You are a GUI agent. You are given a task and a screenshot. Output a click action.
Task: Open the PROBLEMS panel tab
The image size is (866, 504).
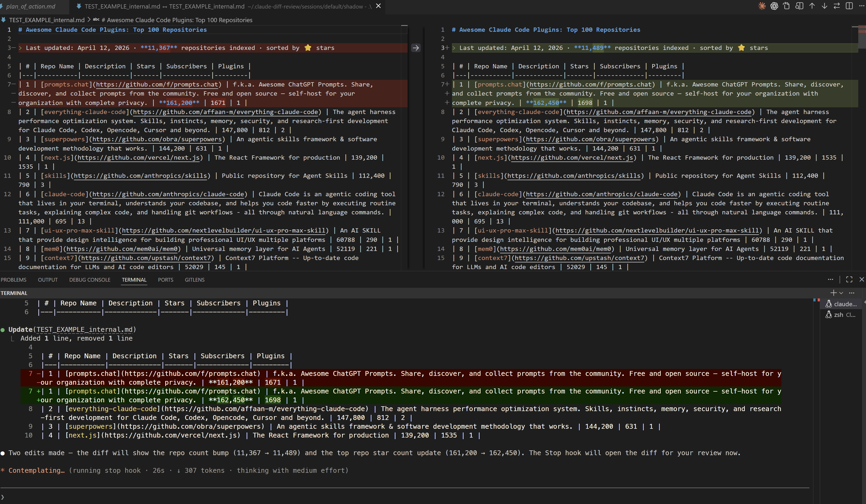[x=13, y=280]
